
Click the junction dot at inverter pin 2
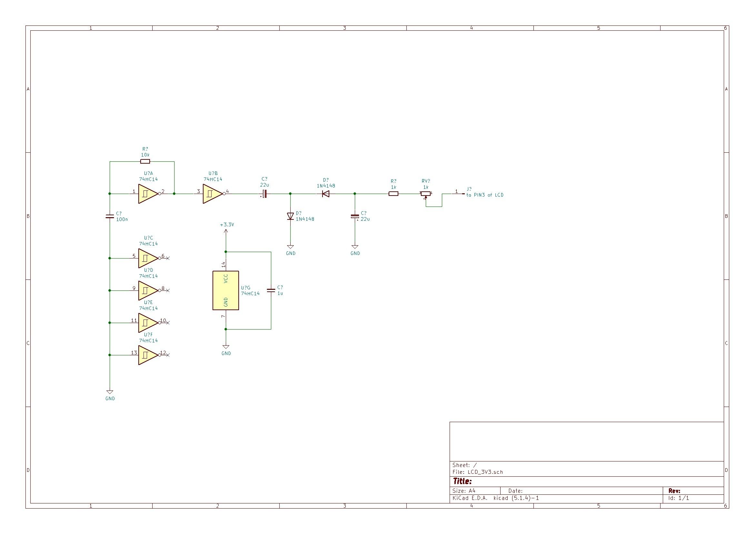(x=174, y=194)
